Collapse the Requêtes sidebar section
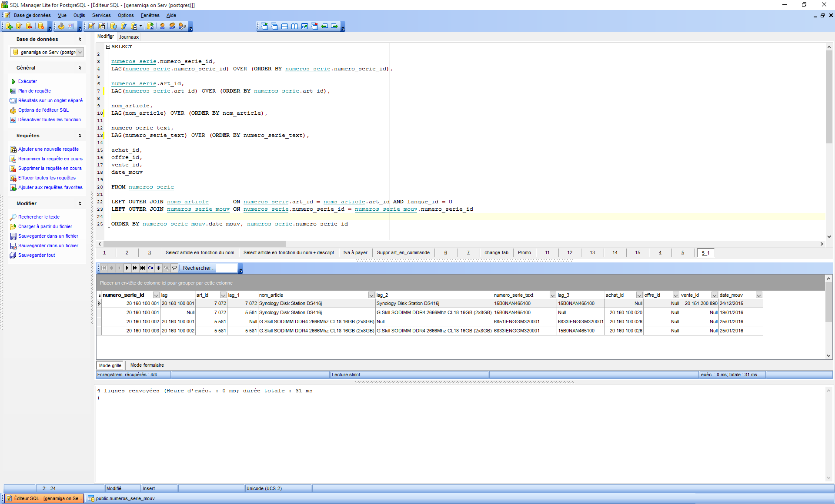 pyautogui.click(x=80, y=136)
